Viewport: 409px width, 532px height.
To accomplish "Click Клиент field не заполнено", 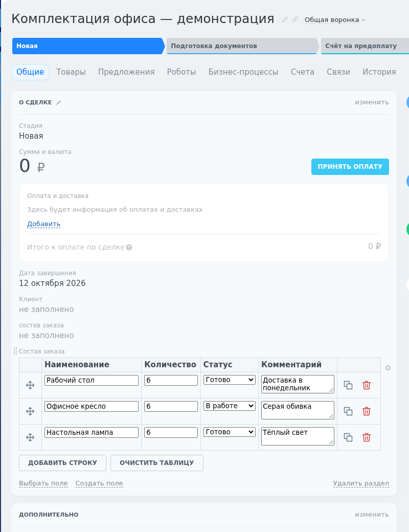I will coord(47,309).
